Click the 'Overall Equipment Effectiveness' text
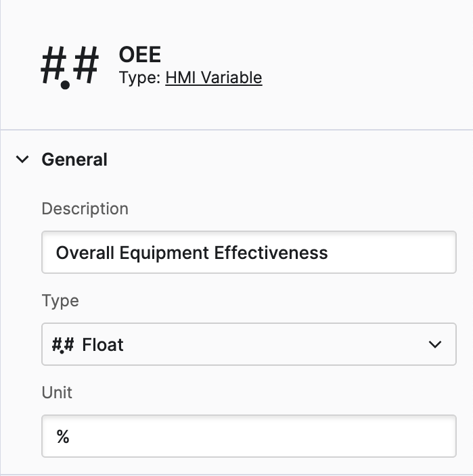This screenshot has height=476, width=473. point(192,253)
